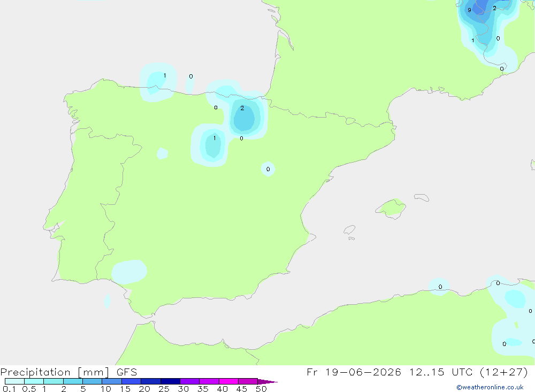This screenshot has height=392, width=535.
Task: Click the '0.1' legend scale label
Action: pos(9,389)
